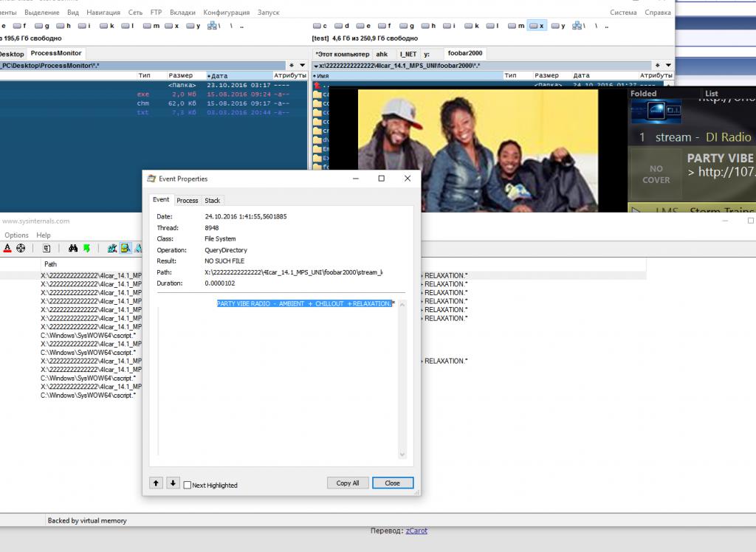
Task: Switch to the Process tab
Action: pyautogui.click(x=187, y=201)
